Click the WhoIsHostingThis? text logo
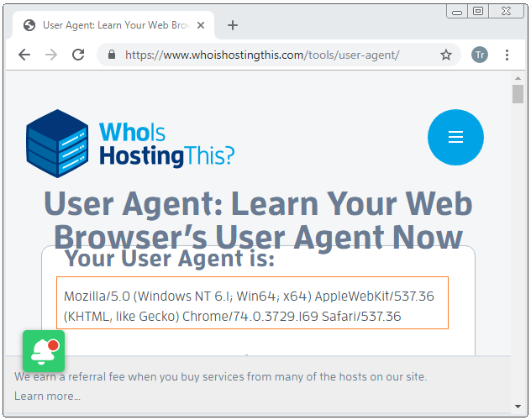This screenshot has width=531, height=420. tap(166, 144)
